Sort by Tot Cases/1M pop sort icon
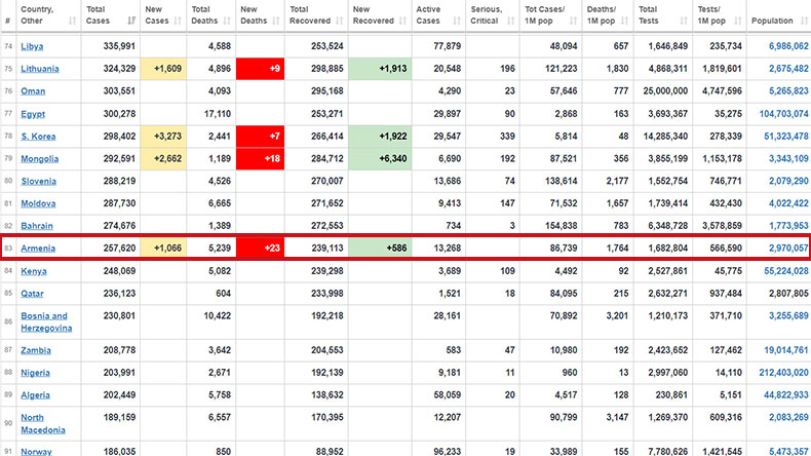The height and width of the screenshot is (456, 811). tap(573, 21)
